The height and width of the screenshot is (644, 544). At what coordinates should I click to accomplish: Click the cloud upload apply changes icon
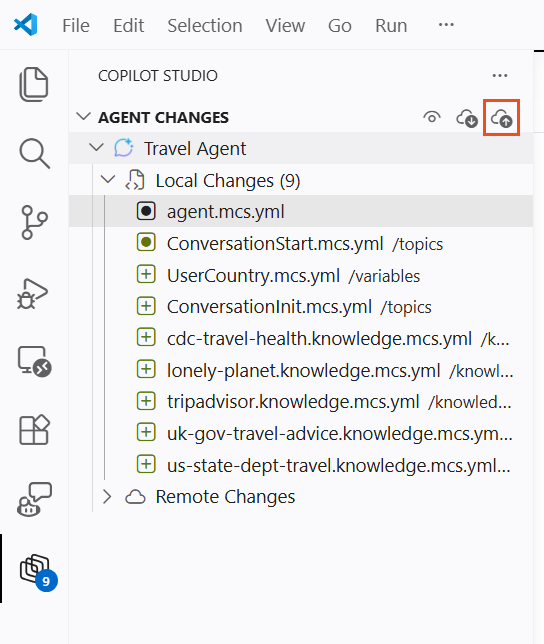click(x=501, y=118)
